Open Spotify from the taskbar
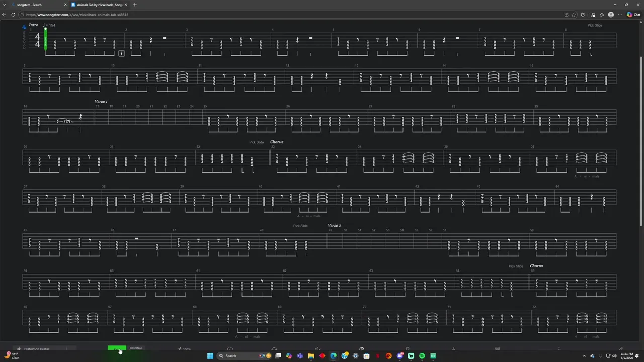 click(422, 356)
